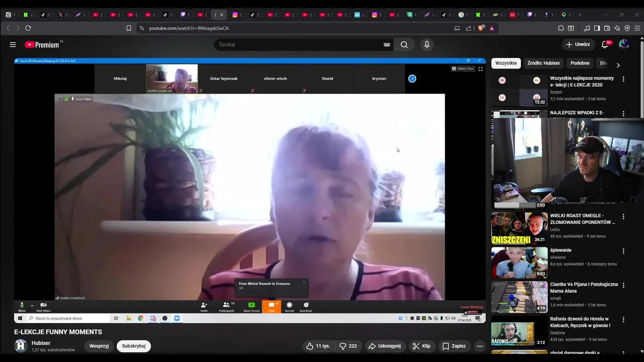Open the YouTube guide hamburger menu
Image resolution: width=644 pixels, height=362 pixels.
13,44
